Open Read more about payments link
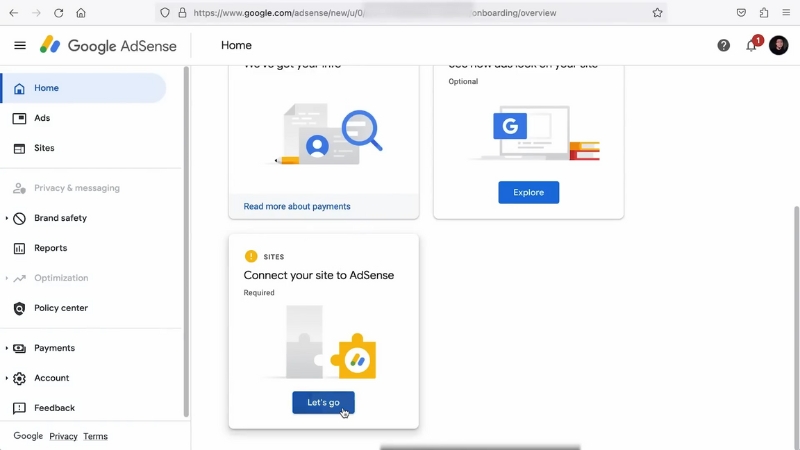 (297, 206)
